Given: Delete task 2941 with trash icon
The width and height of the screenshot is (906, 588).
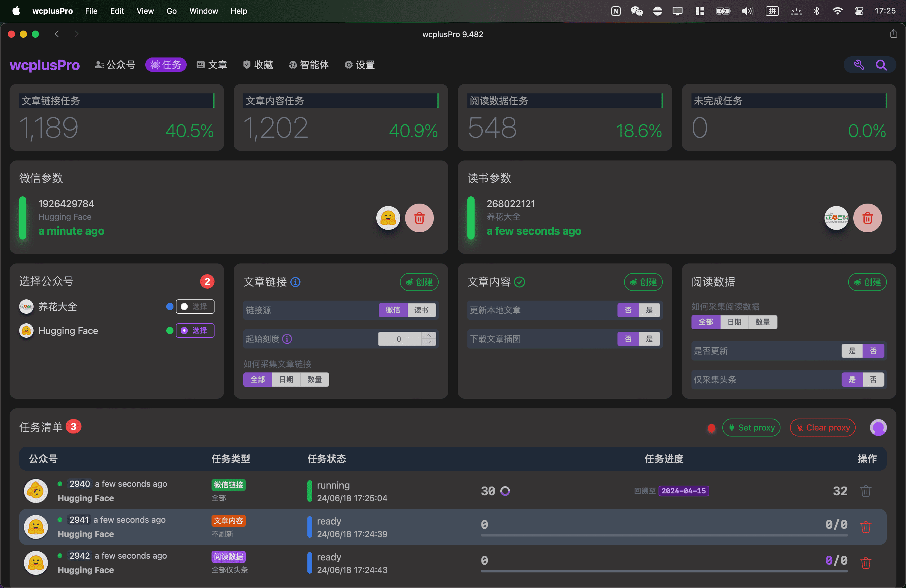Looking at the screenshot, I should click(x=866, y=527).
